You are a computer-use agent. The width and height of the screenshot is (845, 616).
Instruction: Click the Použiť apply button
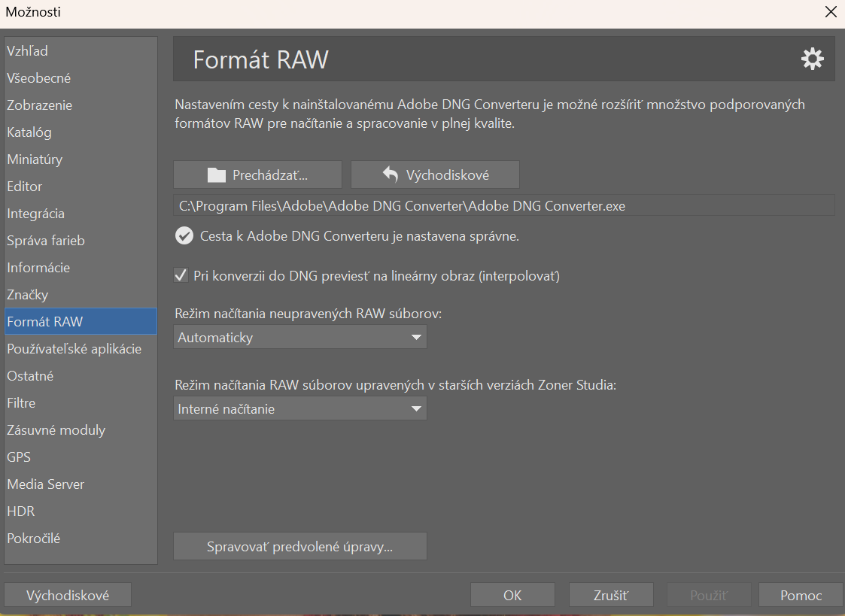point(710,595)
